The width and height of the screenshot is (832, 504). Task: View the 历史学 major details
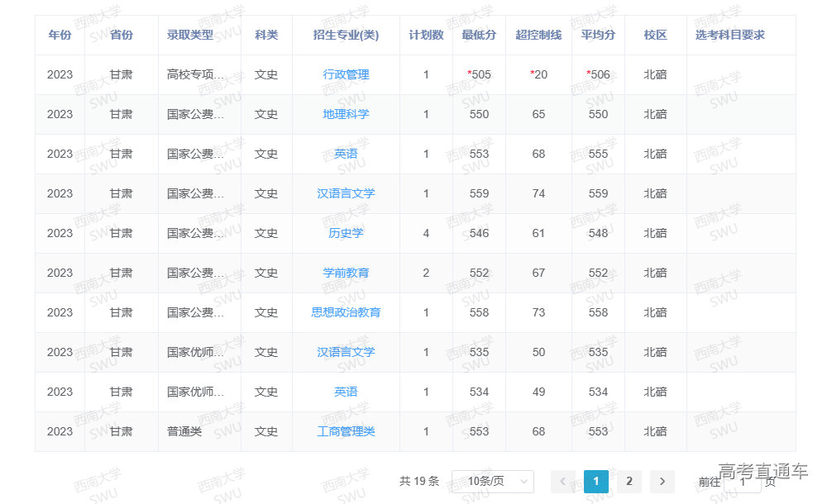click(346, 233)
